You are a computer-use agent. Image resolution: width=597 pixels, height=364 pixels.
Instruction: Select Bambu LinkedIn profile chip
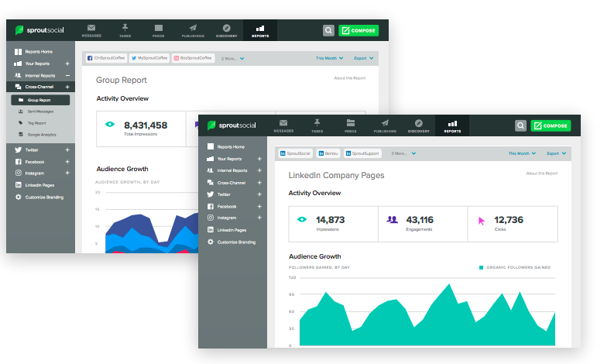click(328, 153)
